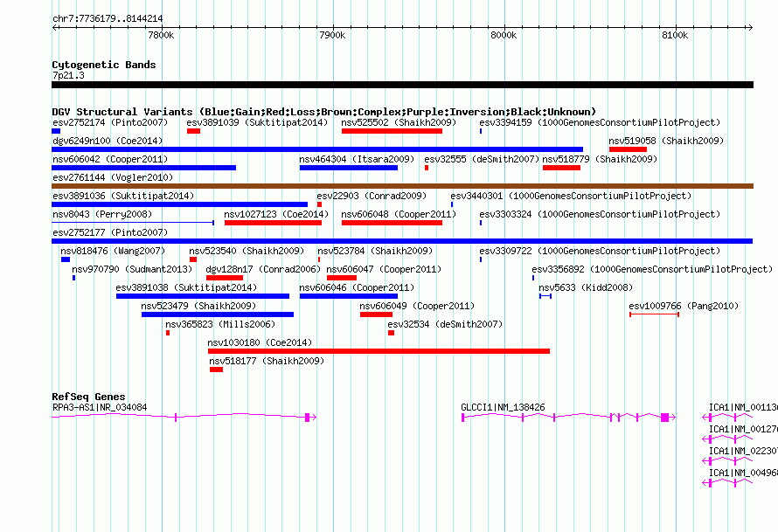Click the nsv365823 (Mills2006) label

[220, 324]
